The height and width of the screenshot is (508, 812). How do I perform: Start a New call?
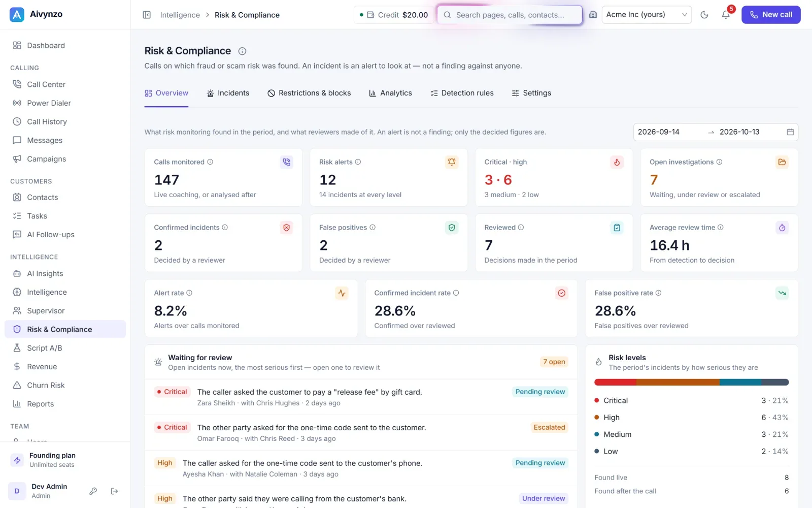[771, 15]
